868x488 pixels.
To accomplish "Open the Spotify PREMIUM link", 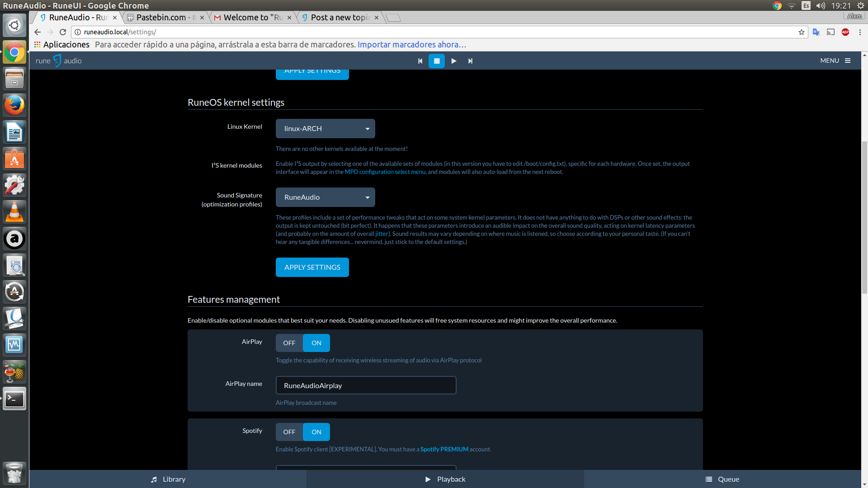I will [x=444, y=449].
